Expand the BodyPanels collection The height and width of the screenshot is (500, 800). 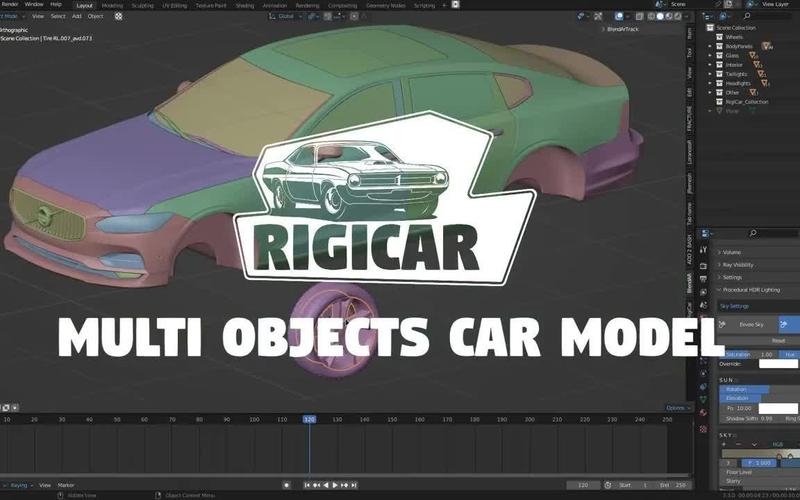[x=710, y=46]
